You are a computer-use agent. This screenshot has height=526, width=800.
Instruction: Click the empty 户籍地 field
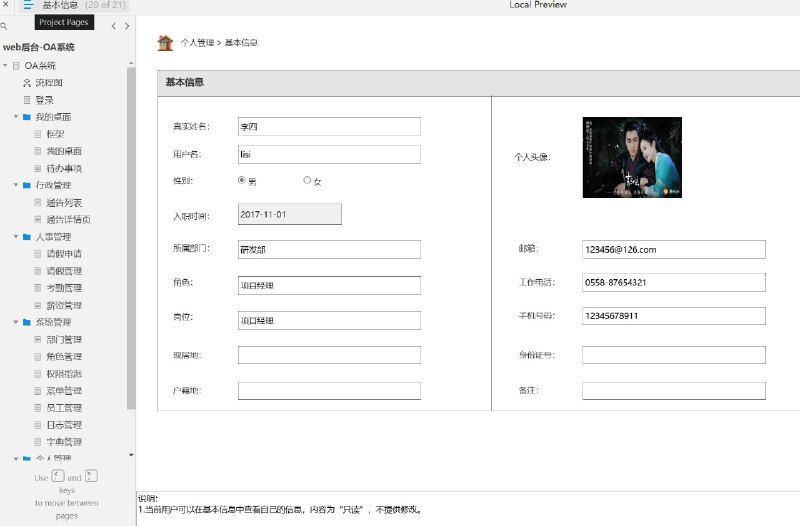click(329, 391)
